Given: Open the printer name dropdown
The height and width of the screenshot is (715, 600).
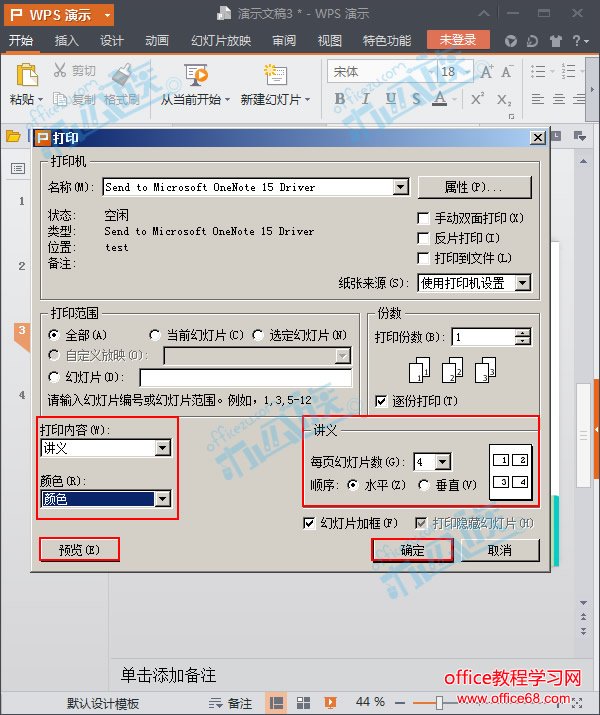Looking at the screenshot, I should pos(400,187).
